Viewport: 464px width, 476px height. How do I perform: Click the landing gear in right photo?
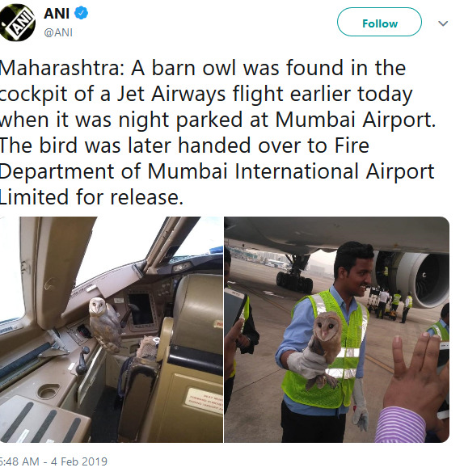[x=294, y=276]
